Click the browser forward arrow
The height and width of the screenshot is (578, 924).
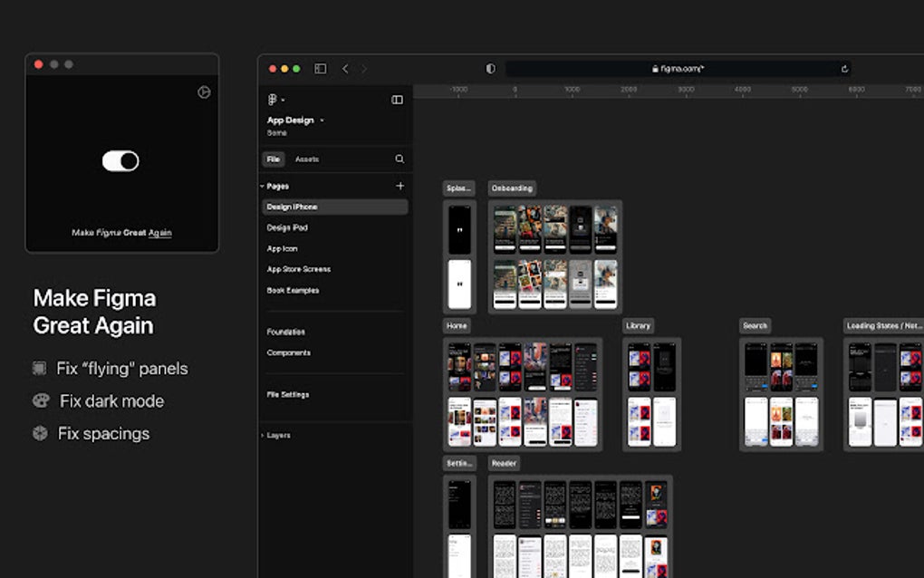pos(364,68)
